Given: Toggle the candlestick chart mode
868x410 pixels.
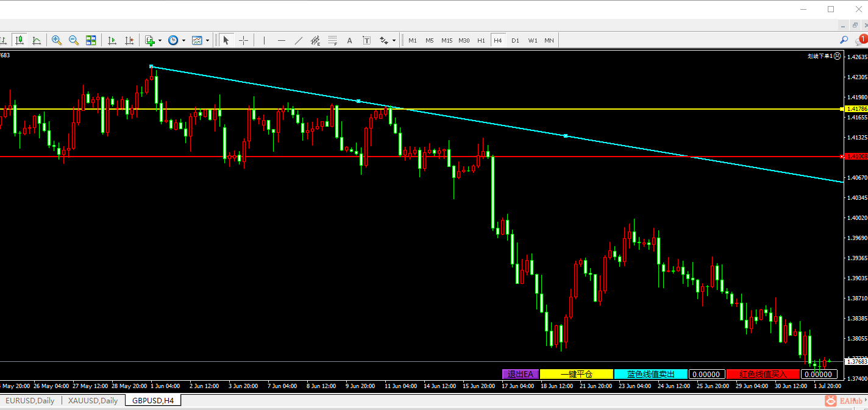Looking at the screenshot, I should point(20,40).
